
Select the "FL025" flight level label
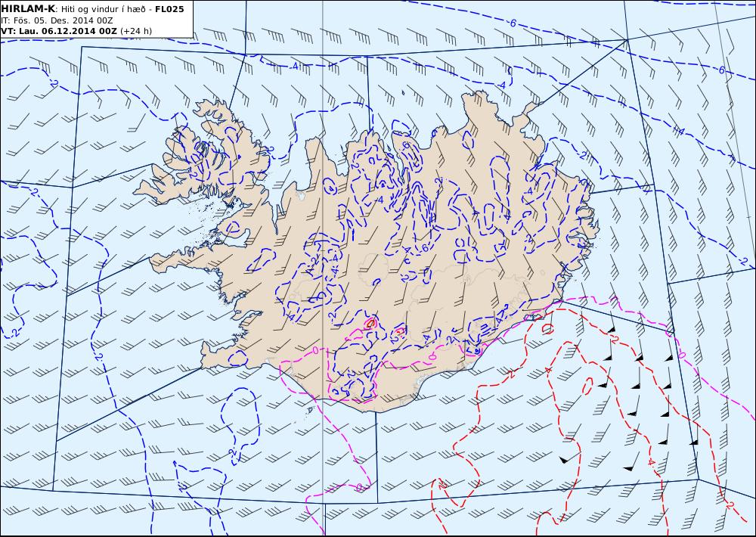pyautogui.click(x=169, y=9)
